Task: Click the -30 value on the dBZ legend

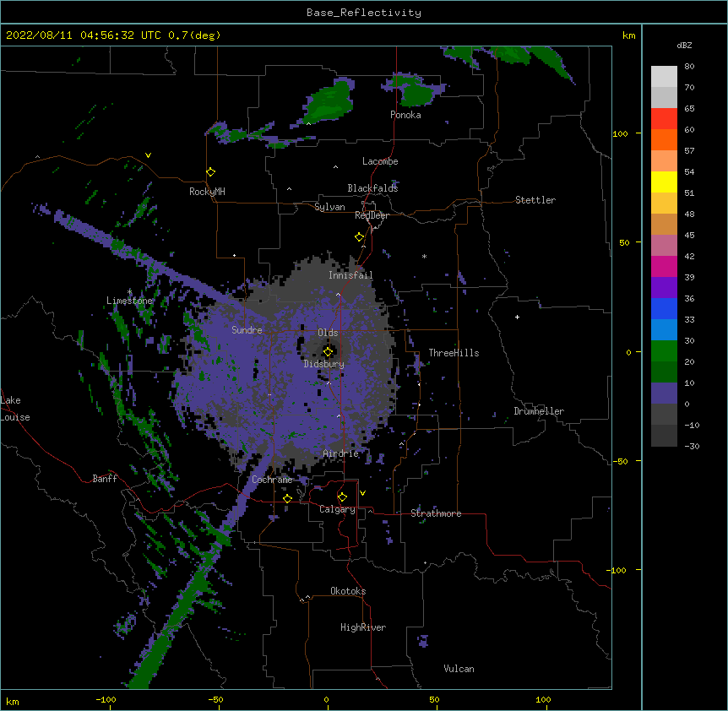Action: (692, 446)
